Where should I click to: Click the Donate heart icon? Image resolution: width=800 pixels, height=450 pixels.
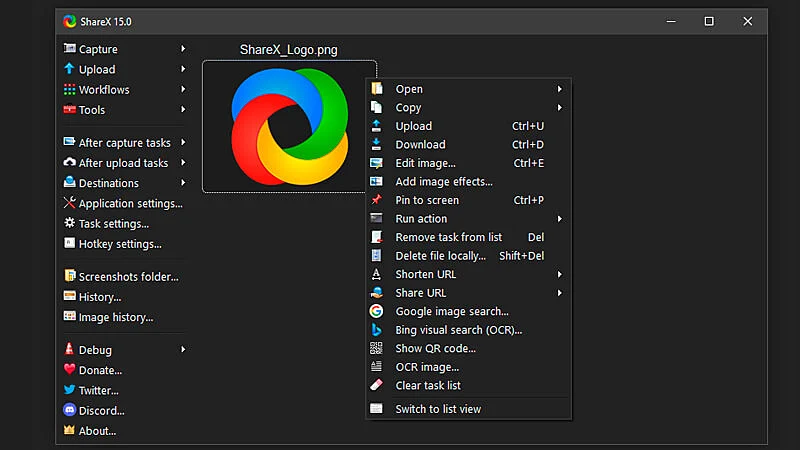70,370
